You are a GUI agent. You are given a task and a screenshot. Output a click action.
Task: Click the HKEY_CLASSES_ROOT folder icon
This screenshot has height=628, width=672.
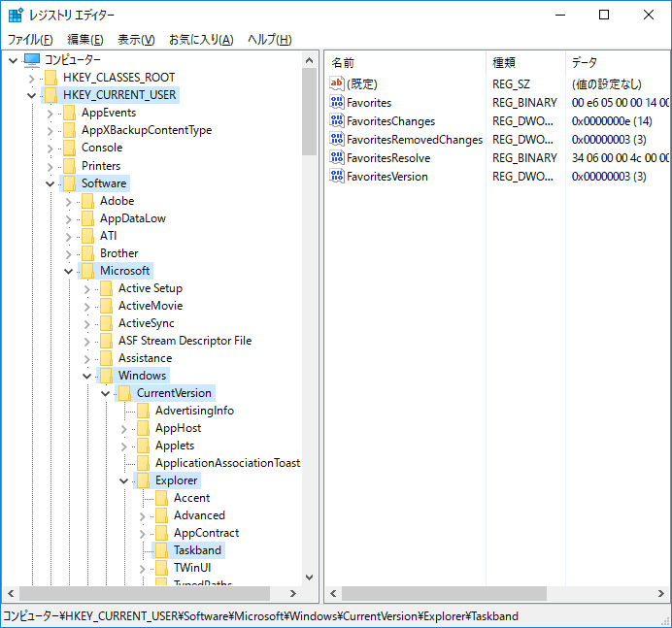click(51, 78)
